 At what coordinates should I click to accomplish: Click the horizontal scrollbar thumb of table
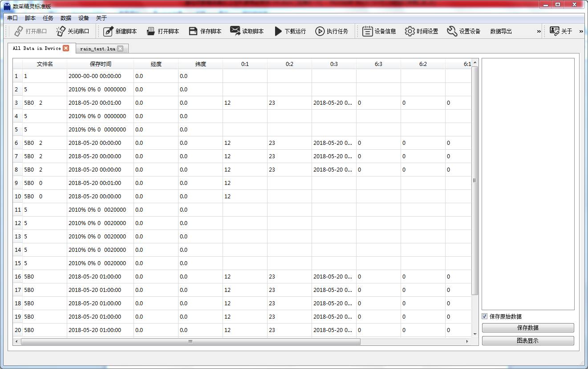pos(191,341)
